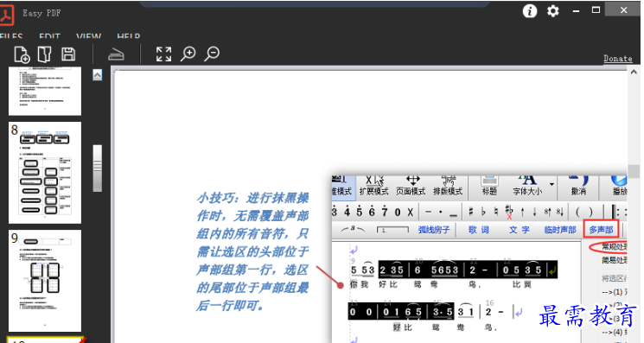The image size is (644, 343).
Task: Click the document vertical scrollbar thumb
Action: click(x=634, y=171)
